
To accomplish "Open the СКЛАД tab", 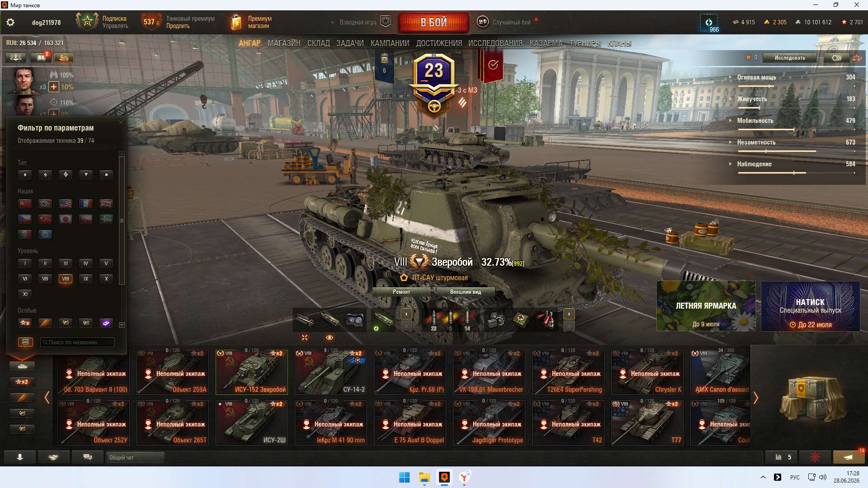I will pyautogui.click(x=319, y=43).
